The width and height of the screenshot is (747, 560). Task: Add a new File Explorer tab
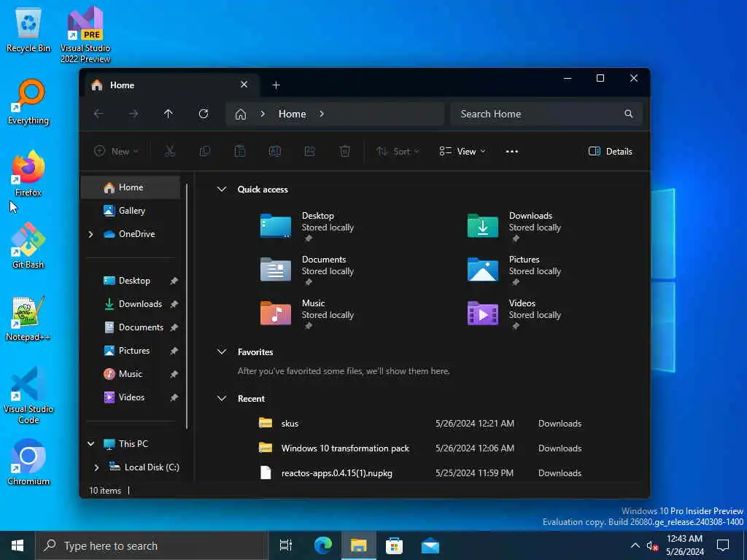276,85
